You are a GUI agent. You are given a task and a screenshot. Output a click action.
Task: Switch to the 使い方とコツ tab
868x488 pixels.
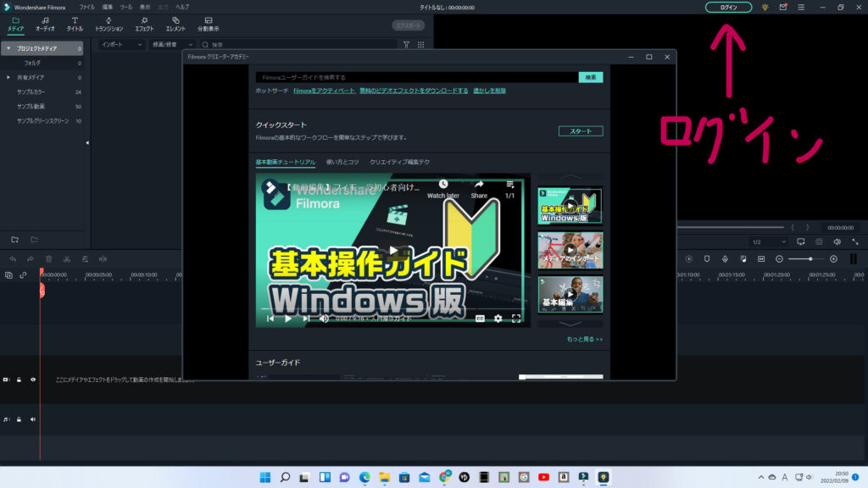(x=342, y=162)
